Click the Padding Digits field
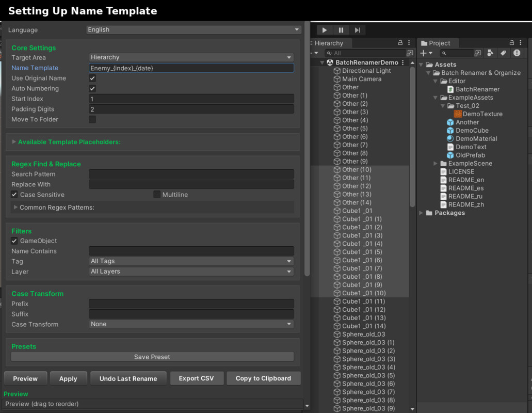Viewport: 532px width, 413px height. [191, 109]
